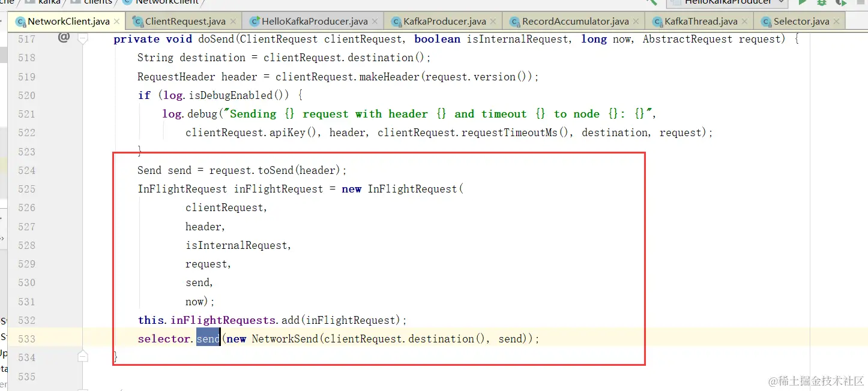
Task: Click line number 517 in the gutter
Action: [27, 39]
